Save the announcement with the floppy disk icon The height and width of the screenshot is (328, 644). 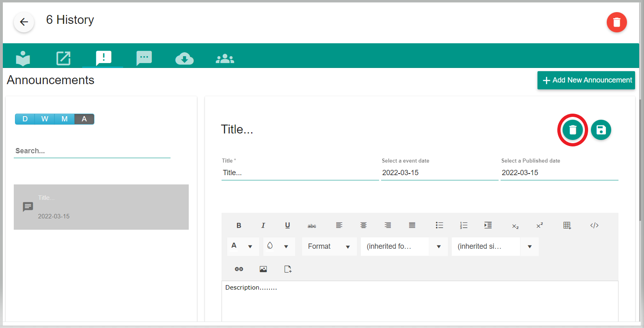coord(601,130)
